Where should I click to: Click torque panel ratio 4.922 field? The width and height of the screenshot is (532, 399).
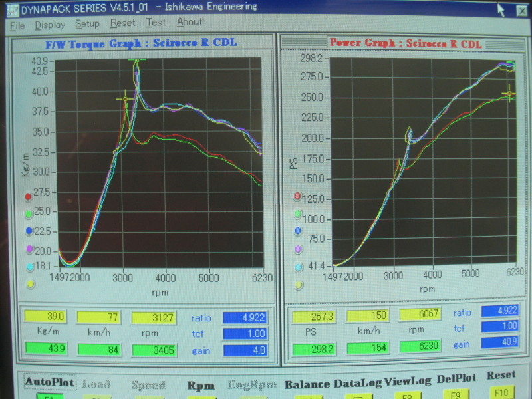point(245,317)
